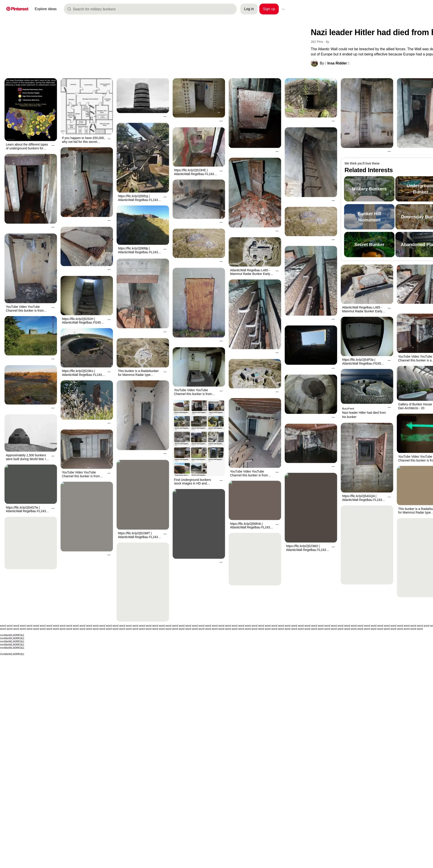Open more options for flic.kr/p/2j523M2 pin
Image resolution: width=433 pixels, height=868 pixels.
[x=333, y=547]
